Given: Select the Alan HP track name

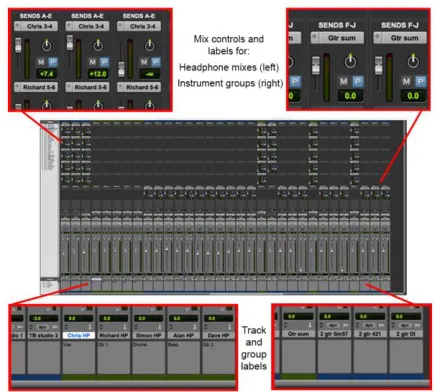Looking at the screenshot, I should coord(184,336).
